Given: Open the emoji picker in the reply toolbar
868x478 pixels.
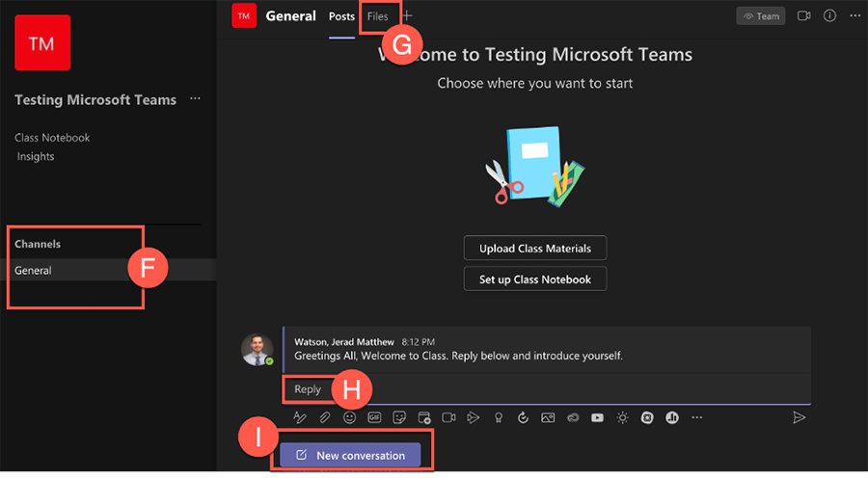Looking at the screenshot, I should point(349,417).
